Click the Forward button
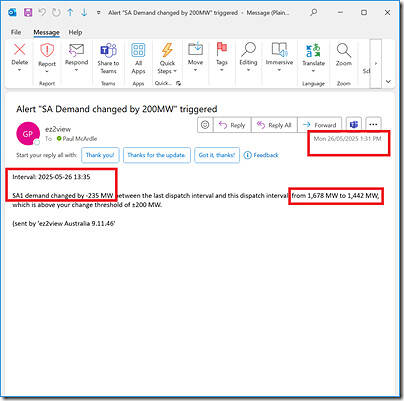The width and height of the screenshot is (404, 401). pos(319,125)
